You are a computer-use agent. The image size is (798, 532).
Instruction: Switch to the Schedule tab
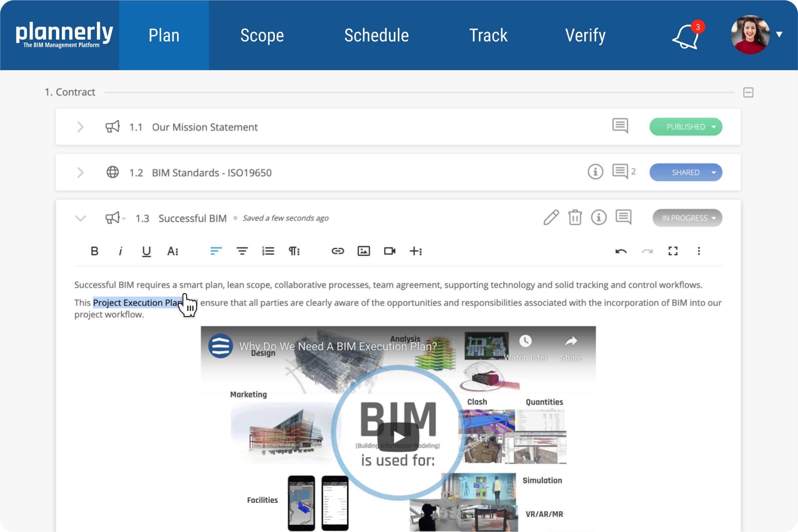pyautogui.click(x=376, y=35)
